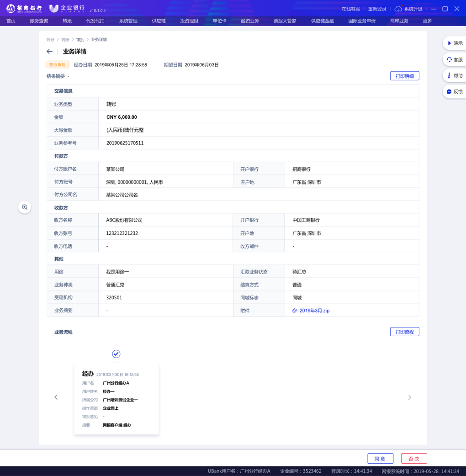Click the 帮助 help side button
Image resolution: width=466 pixels, height=476 pixels.
click(455, 75)
